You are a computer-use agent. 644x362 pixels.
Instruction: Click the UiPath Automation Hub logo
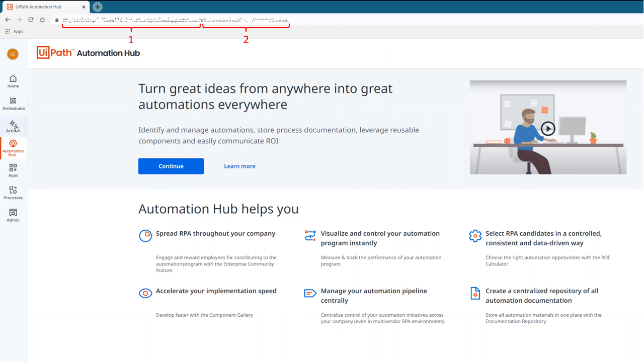[88, 52]
